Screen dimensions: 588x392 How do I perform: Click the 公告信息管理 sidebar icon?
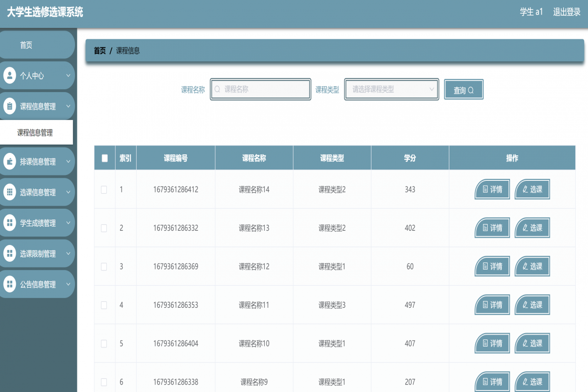(9, 284)
